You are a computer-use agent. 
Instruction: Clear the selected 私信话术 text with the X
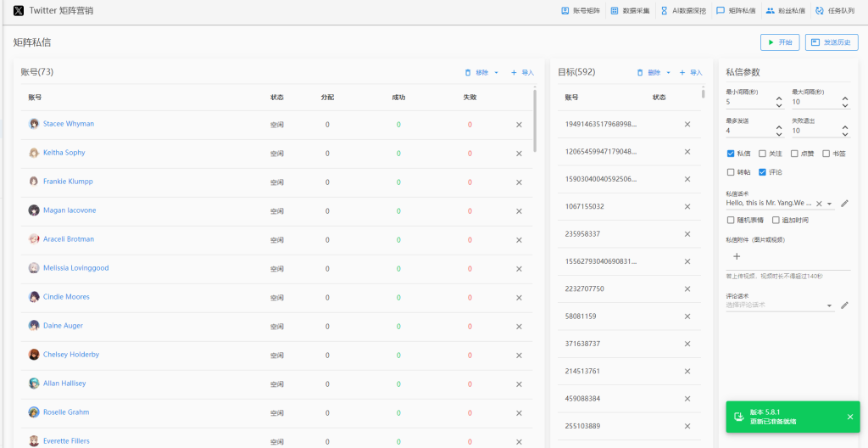819,204
